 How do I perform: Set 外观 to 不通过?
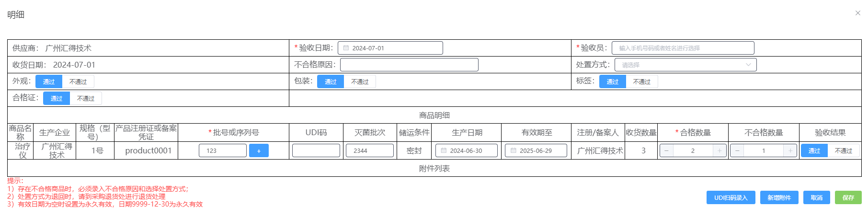pyautogui.click(x=78, y=81)
